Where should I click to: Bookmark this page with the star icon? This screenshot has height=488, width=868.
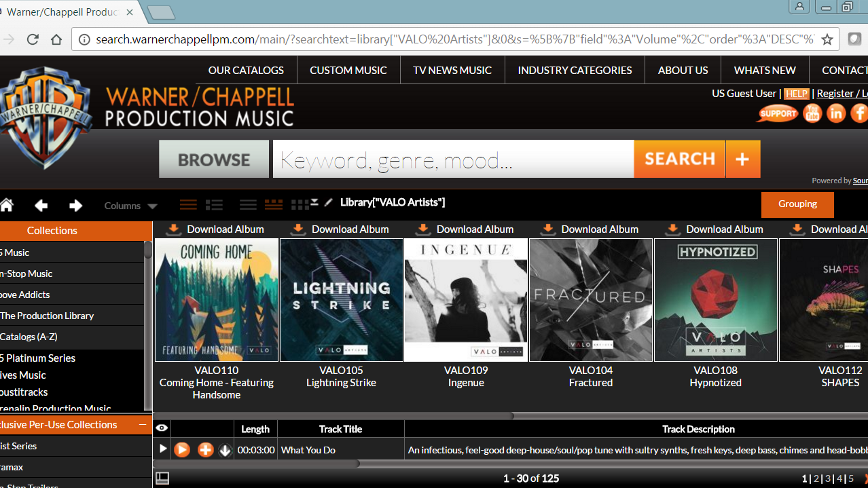tap(827, 39)
